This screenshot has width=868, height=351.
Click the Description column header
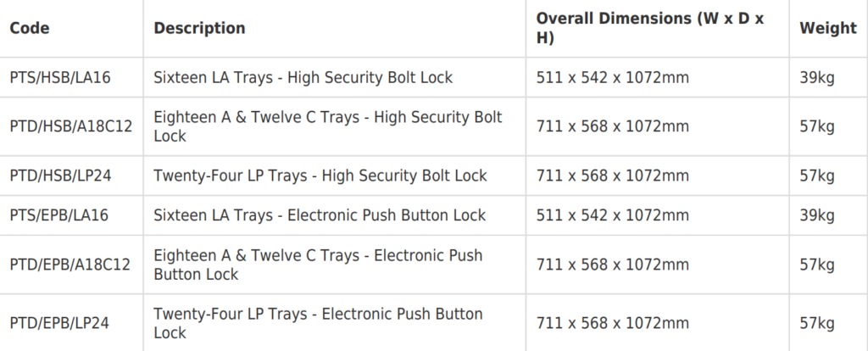pos(199,28)
